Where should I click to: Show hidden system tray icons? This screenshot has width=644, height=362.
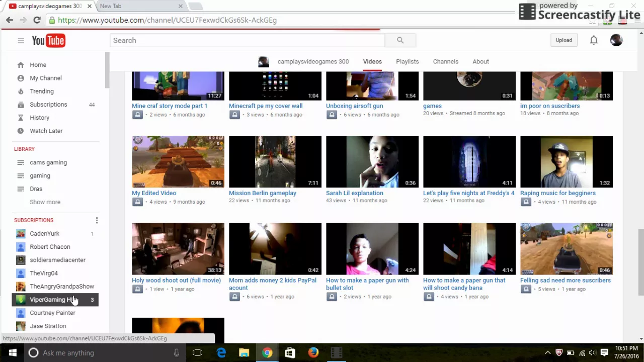click(x=547, y=353)
